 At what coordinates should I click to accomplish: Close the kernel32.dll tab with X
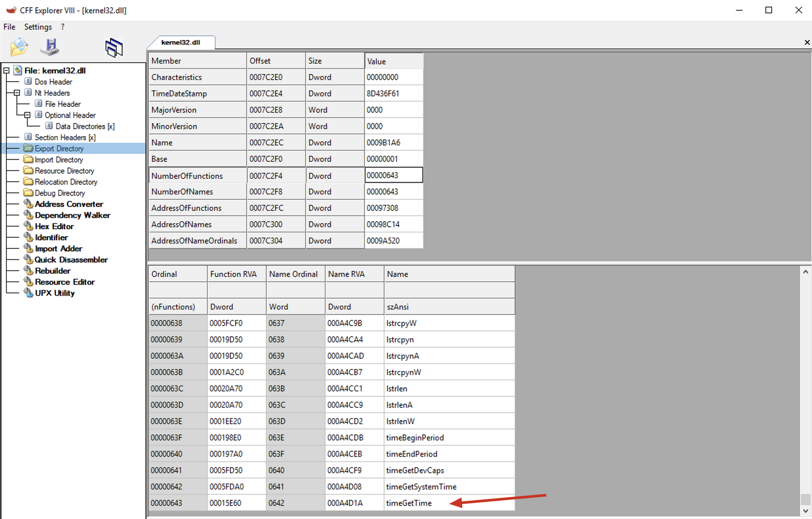tap(807, 42)
